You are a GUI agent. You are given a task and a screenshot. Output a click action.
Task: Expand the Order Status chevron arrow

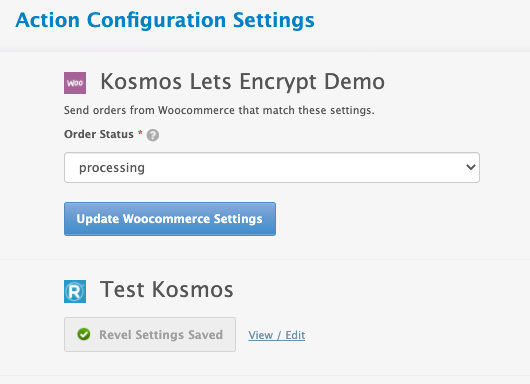(x=471, y=167)
